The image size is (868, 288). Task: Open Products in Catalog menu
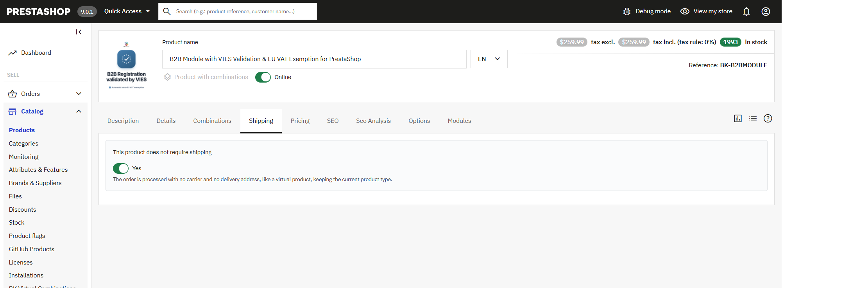[22, 130]
